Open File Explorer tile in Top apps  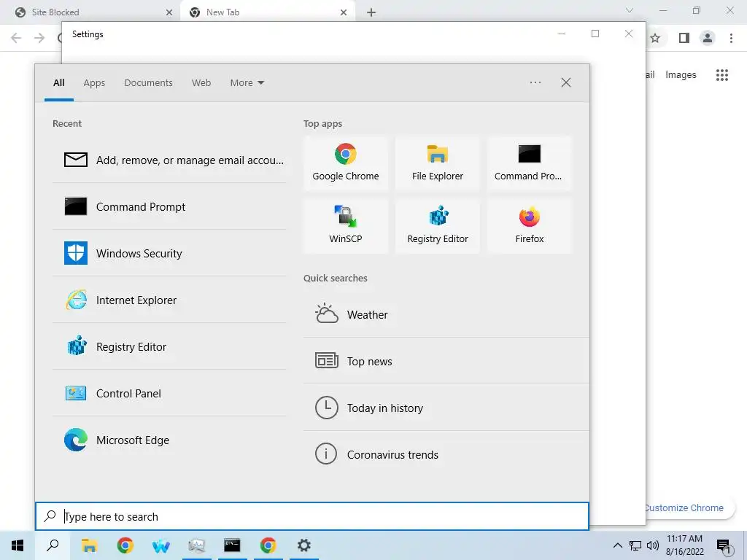pos(438,163)
